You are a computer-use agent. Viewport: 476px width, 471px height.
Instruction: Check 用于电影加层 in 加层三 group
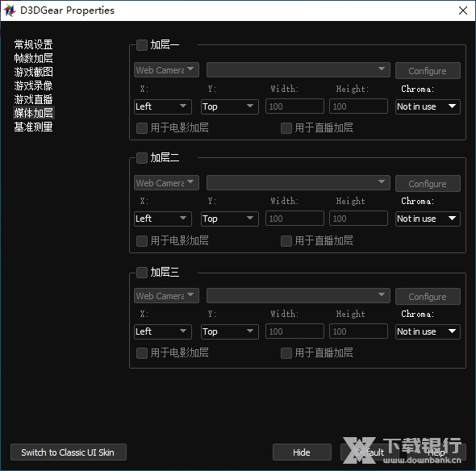pos(142,353)
